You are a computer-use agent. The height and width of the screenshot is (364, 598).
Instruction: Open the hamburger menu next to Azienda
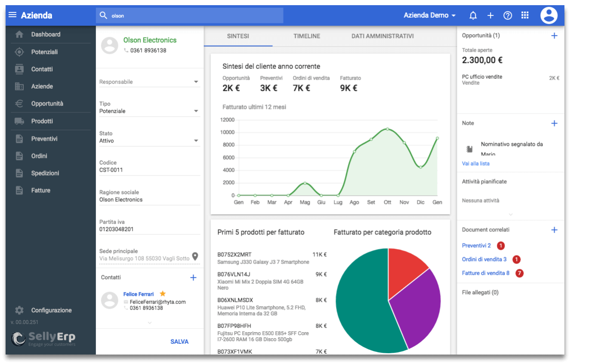pyautogui.click(x=12, y=15)
